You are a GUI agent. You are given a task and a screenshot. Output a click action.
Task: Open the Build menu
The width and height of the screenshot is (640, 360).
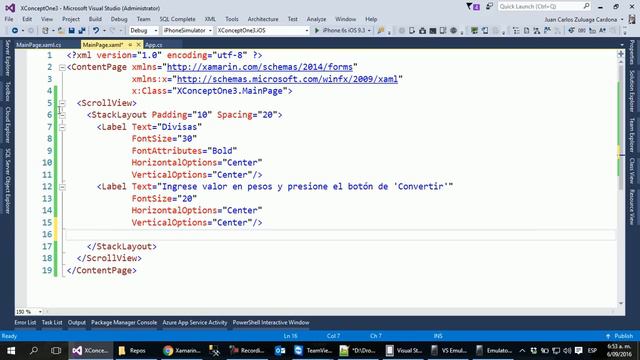[95, 19]
